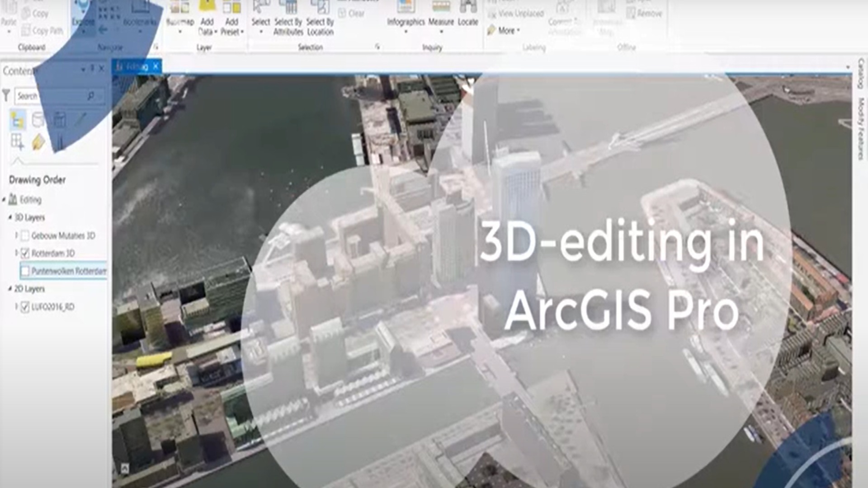Toggle the Puntenwolken Rotterdam layer checkbox
Screen dimensions: 868x488
point(25,271)
